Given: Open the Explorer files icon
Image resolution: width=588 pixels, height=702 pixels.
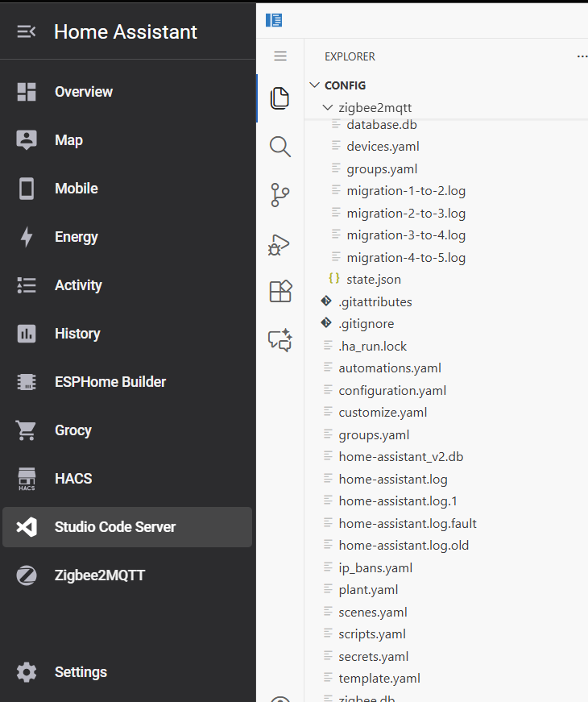Looking at the screenshot, I should (x=280, y=98).
